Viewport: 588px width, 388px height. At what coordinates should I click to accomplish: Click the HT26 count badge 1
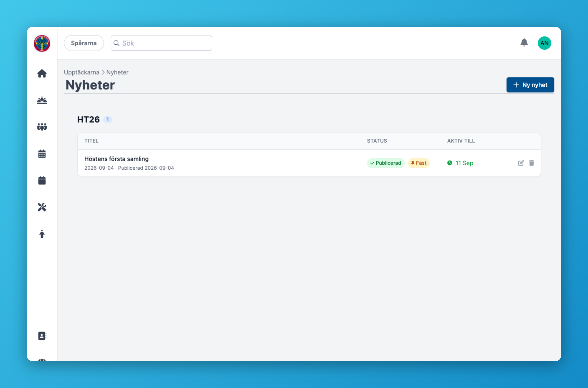click(x=108, y=120)
